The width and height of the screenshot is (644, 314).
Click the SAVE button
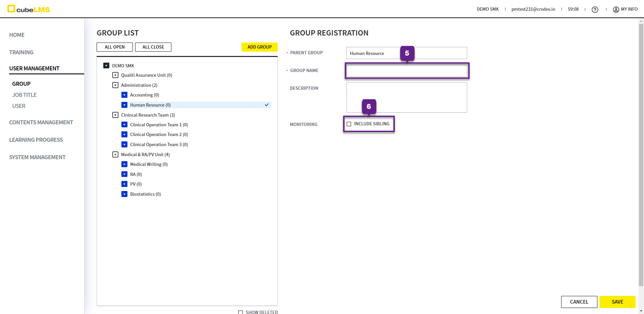pyautogui.click(x=617, y=302)
